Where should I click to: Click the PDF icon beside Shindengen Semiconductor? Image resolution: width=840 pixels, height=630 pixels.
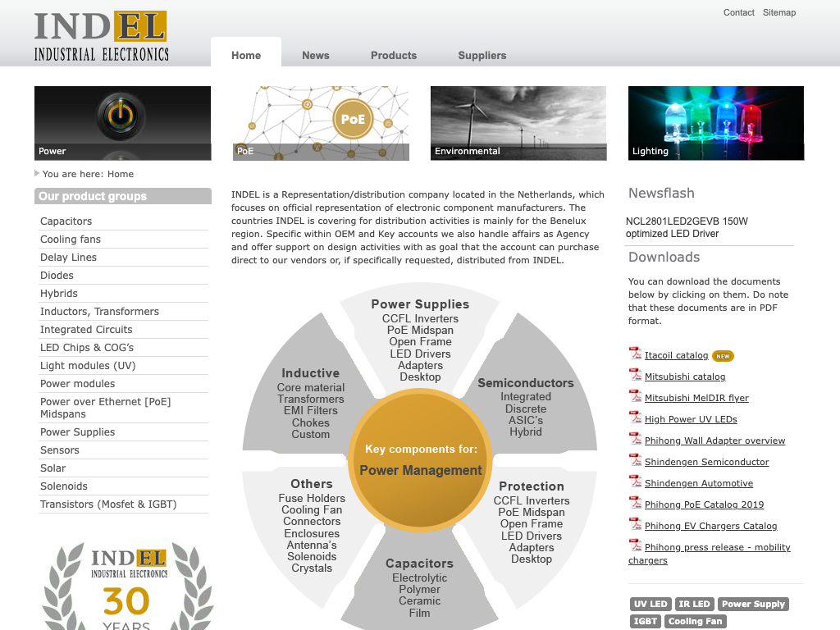[635, 460]
